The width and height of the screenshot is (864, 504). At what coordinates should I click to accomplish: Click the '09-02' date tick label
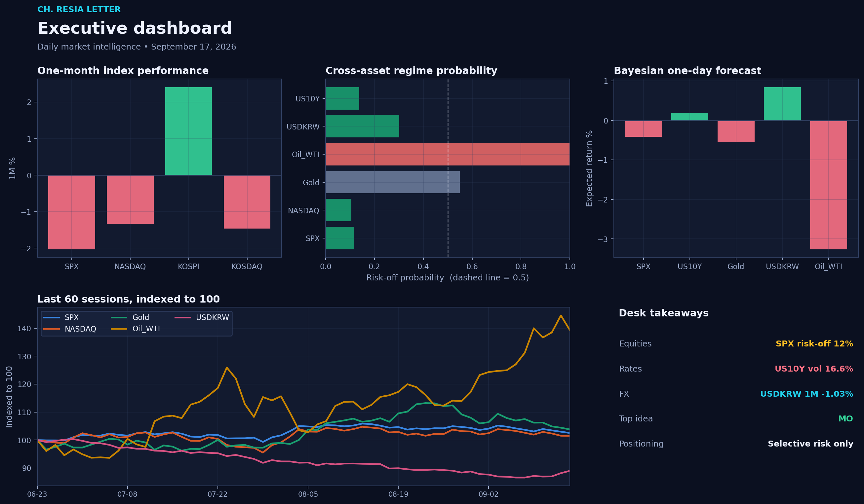pyautogui.click(x=488, y=494)
